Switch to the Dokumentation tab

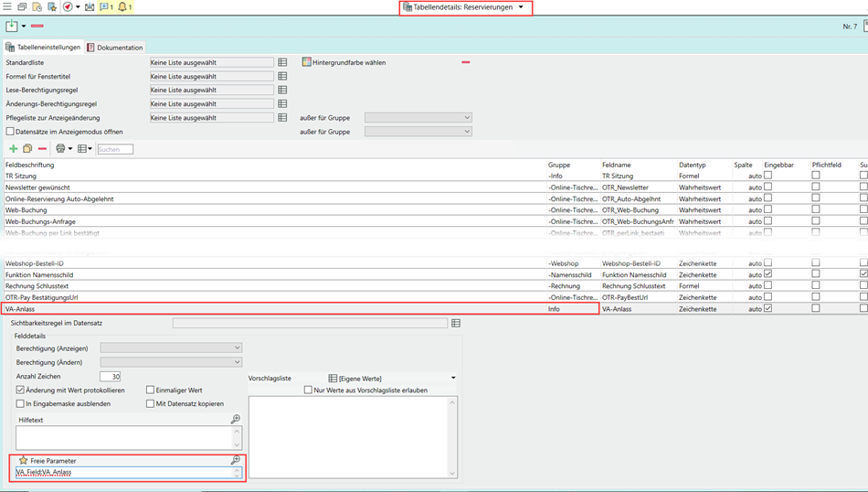(x=115, y=48)
